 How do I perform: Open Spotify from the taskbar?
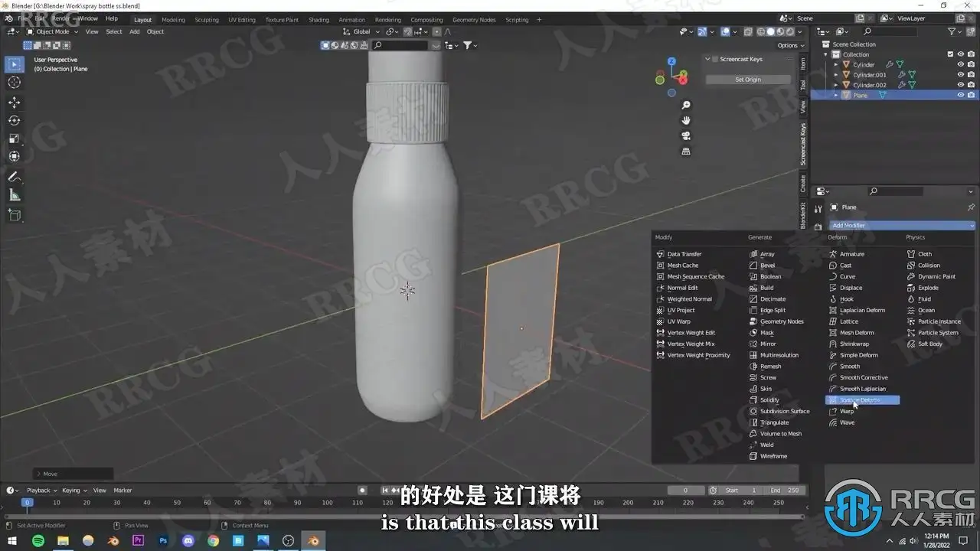coord(38,541)
